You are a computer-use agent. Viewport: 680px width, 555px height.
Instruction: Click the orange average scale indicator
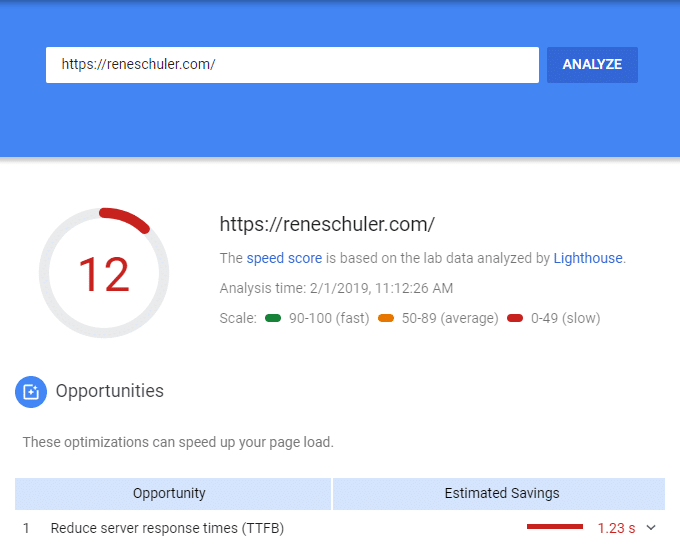point(386,318)
